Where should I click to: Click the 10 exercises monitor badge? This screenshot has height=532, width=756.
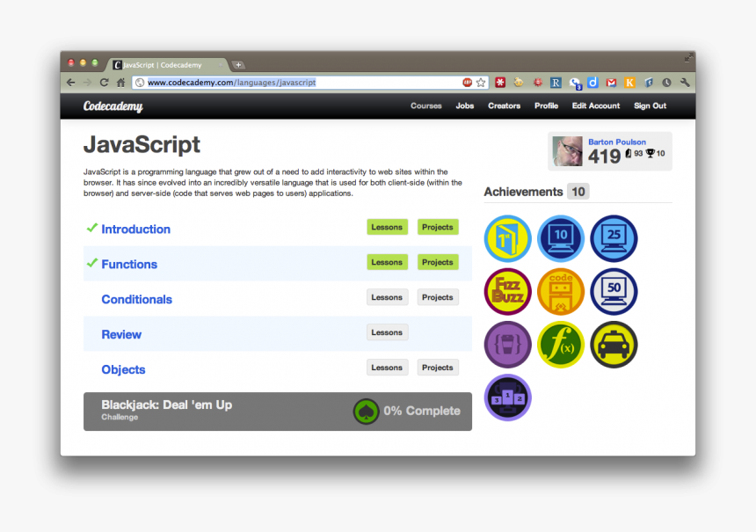point(561,239)
